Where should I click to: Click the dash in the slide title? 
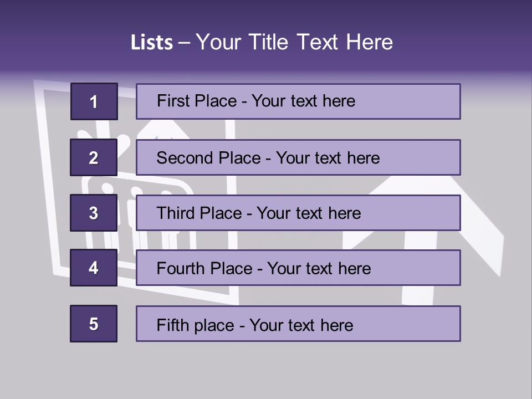(184, 43)
